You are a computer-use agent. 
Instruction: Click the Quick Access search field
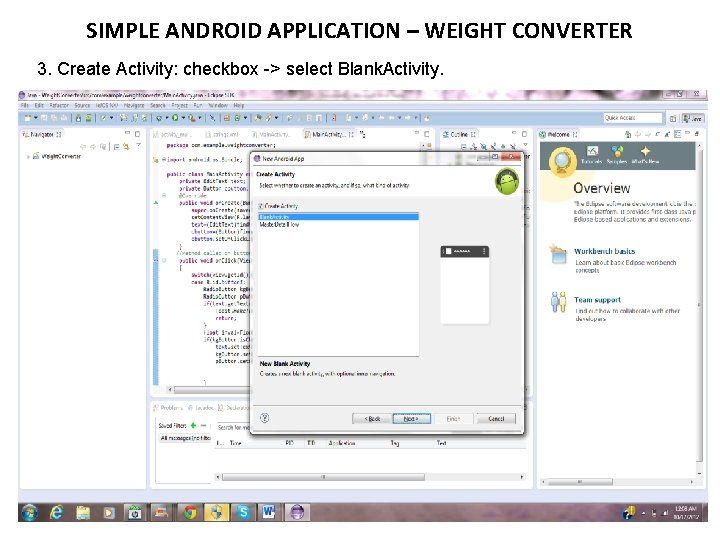[633, 118]
